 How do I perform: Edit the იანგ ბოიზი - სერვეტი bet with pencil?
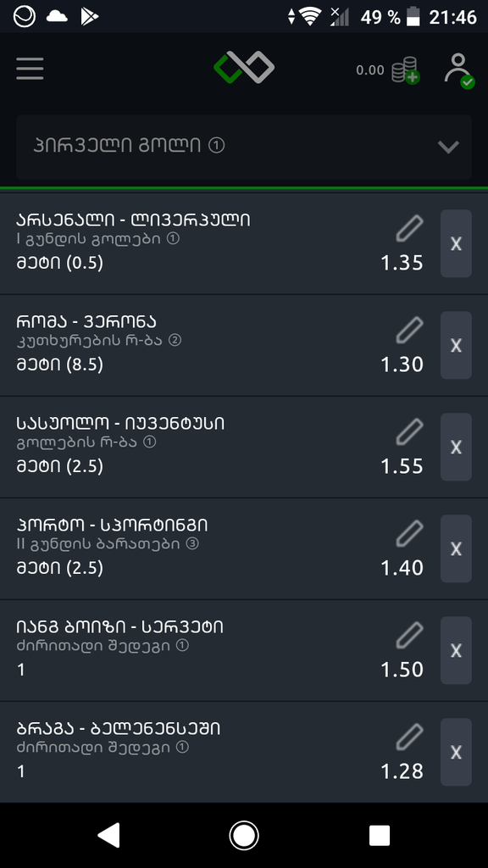coord(410,636)
